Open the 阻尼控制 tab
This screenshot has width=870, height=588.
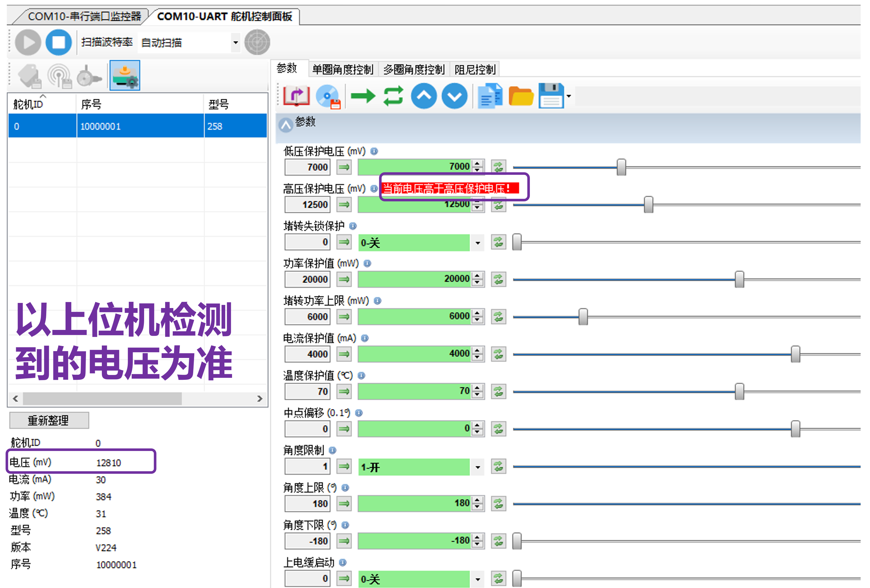point(475,69)
